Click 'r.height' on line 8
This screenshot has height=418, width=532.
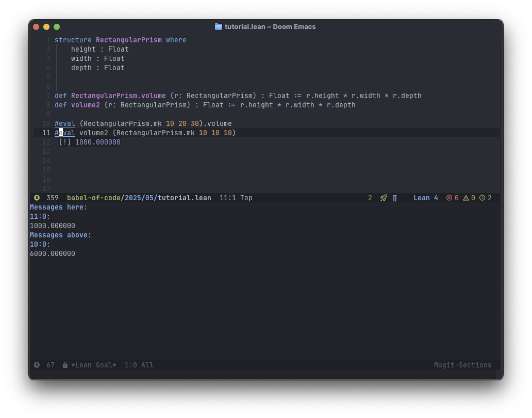pos(257,105)
